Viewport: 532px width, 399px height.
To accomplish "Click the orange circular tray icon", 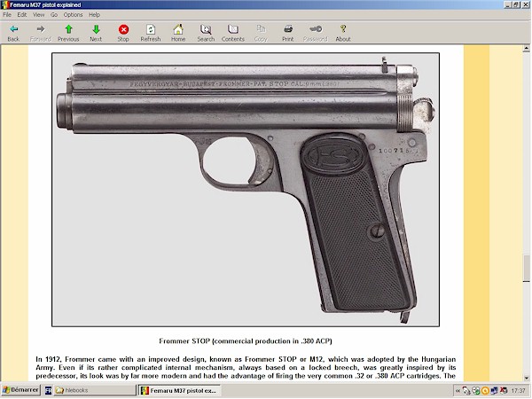I will point(485,391).
